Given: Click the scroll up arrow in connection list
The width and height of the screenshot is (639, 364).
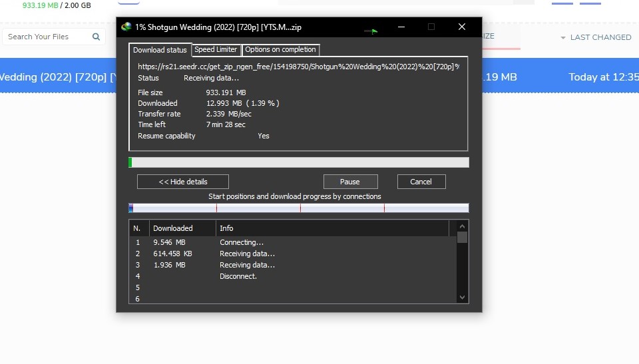Looking at the screenshot, I should 462,226.
